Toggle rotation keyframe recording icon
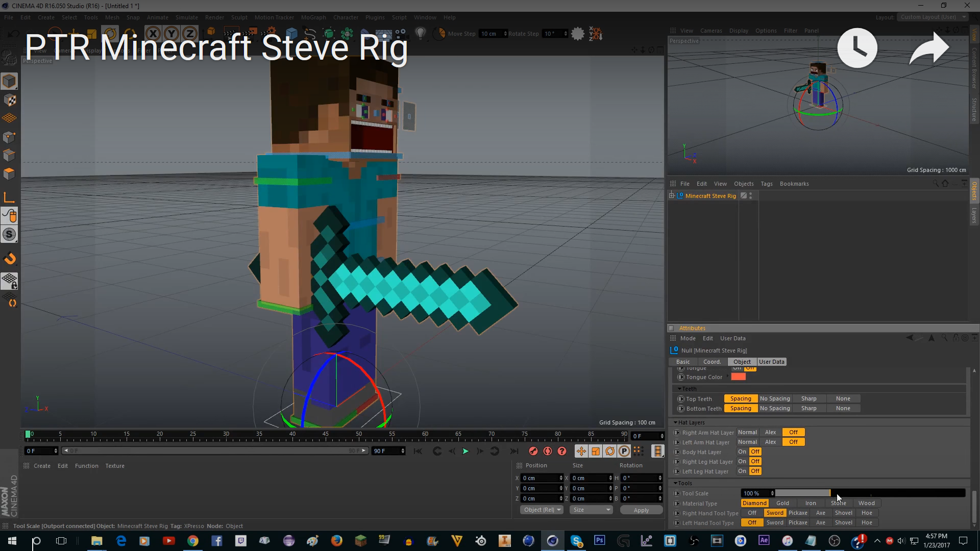 (x=609, y=451)
